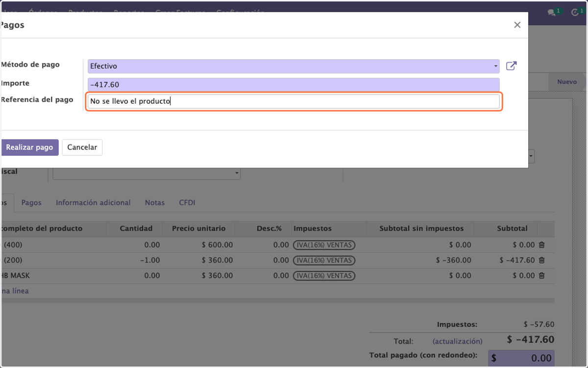Click the (actualización) link next to Total
588x368 pixels.
pyautogui.click(x=457, y=341)
